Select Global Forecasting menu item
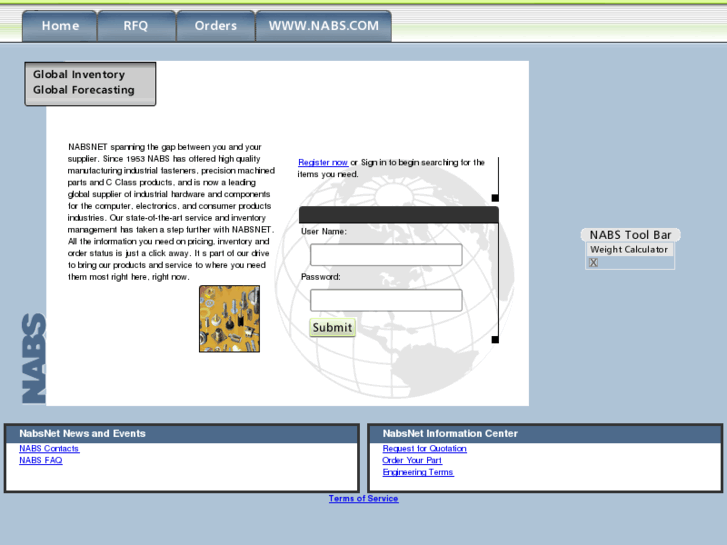This screenshot has height=545, width=727. pos(83,90)
